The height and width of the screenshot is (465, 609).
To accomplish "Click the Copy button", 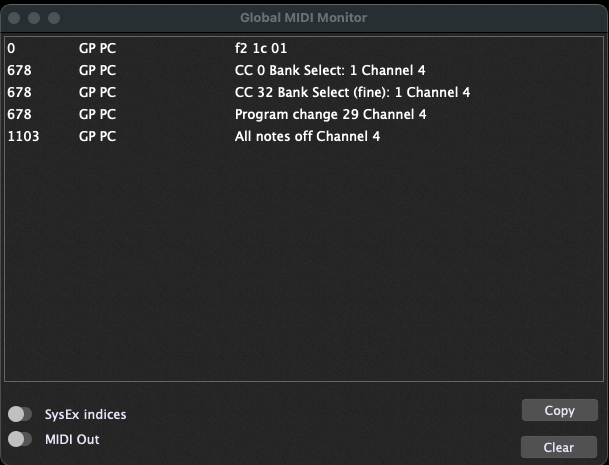I will [559, 410].
